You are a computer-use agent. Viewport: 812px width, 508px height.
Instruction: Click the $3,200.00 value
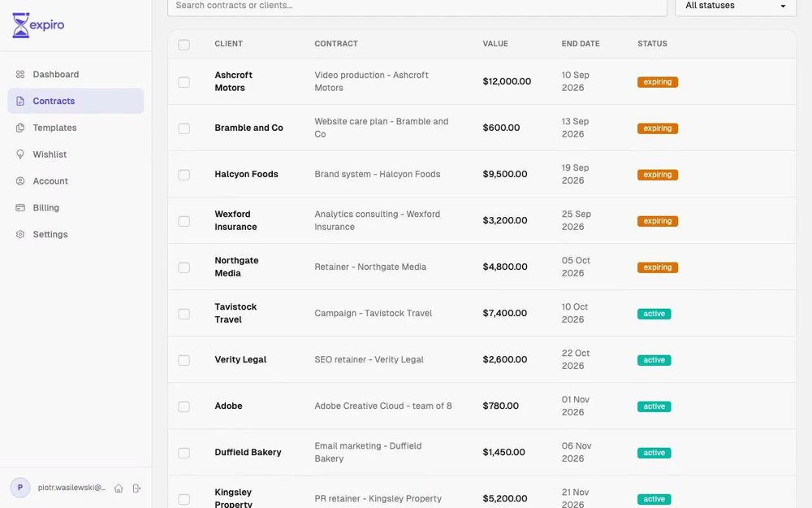click(505, 220)
